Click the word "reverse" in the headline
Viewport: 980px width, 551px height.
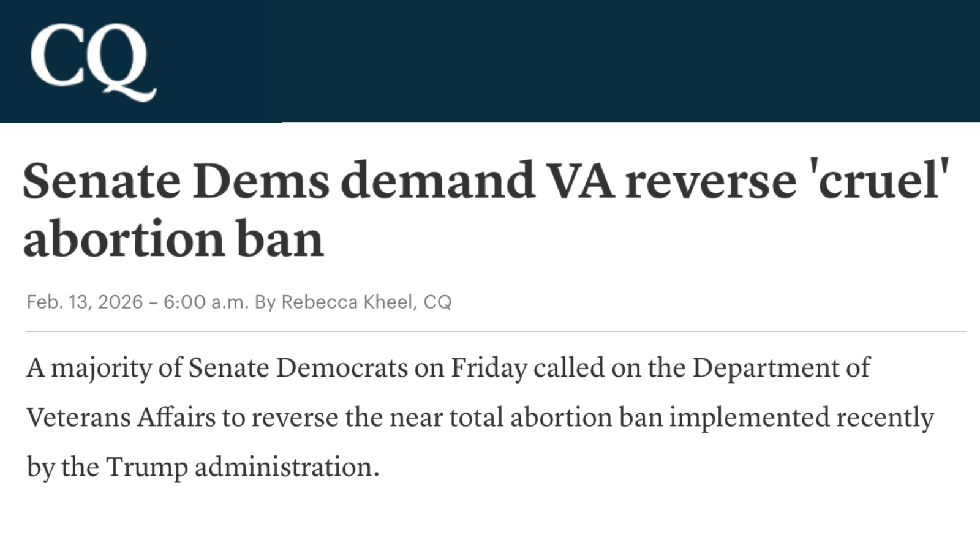[x=710, y=181]
